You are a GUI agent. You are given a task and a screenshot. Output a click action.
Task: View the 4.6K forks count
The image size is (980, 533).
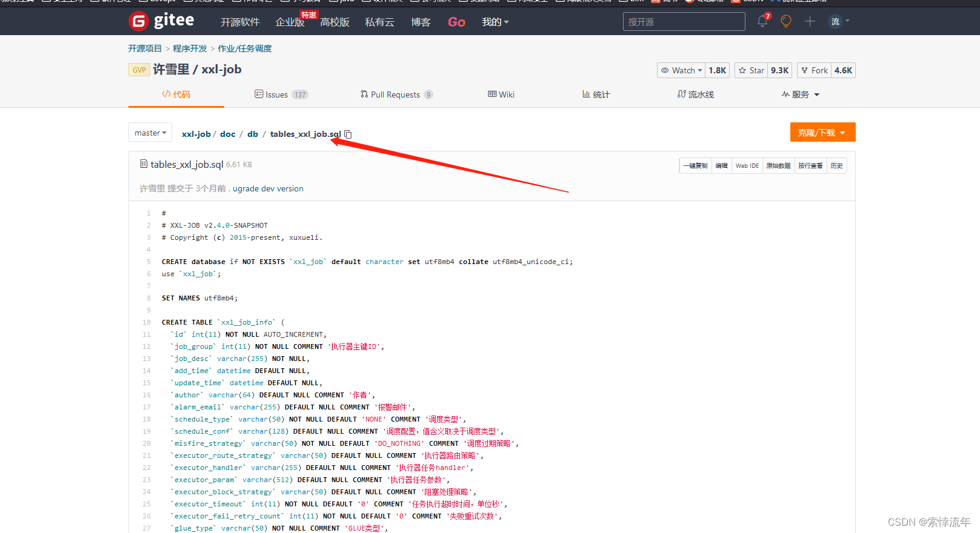[843, 70]
